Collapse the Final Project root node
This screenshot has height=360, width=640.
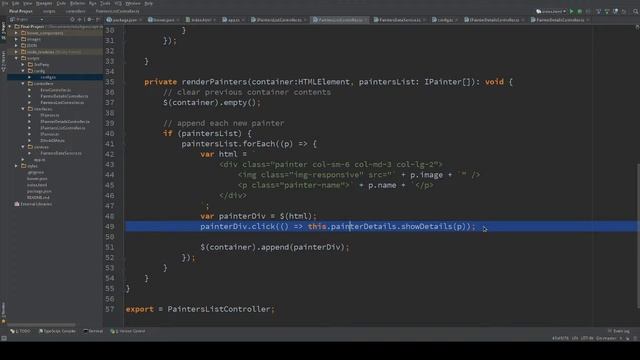coord(10,27)
